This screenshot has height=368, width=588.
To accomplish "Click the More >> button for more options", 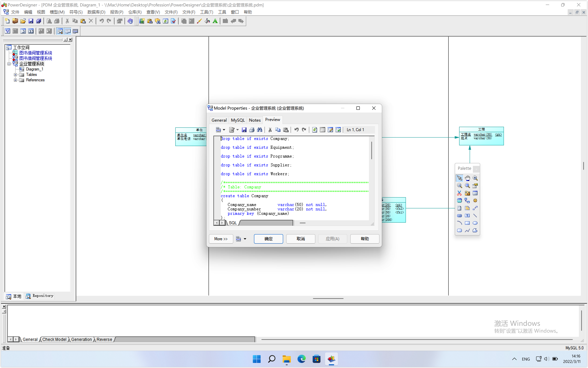I will tap(220, 238).
